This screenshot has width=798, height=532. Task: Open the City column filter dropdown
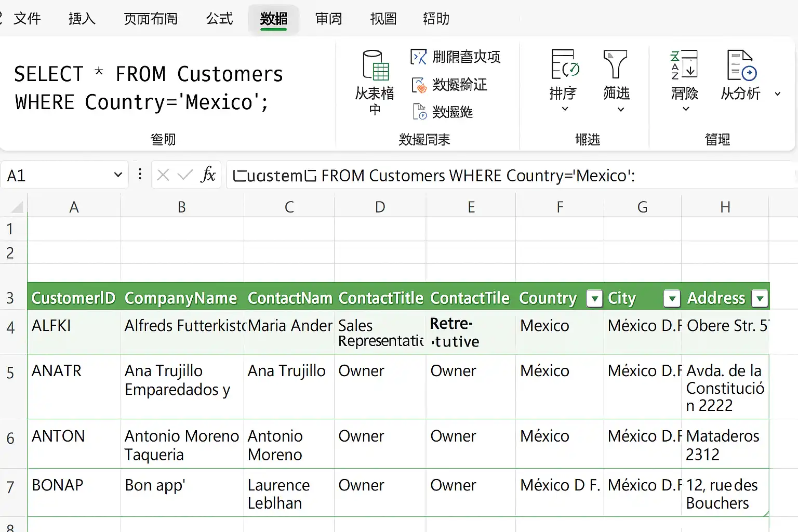pos(672,298)
